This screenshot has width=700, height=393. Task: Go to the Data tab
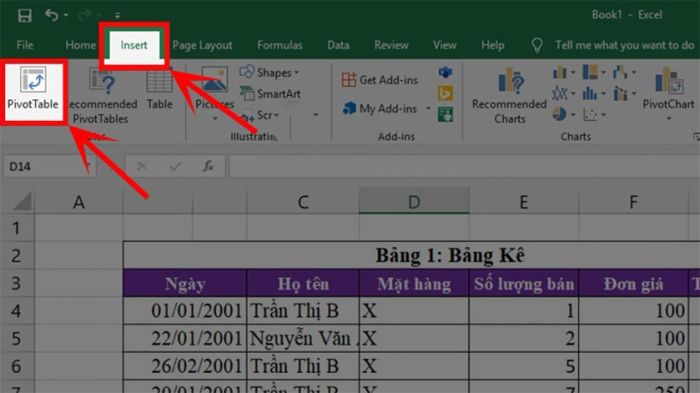pyautogui.click(x=338, y=45)
